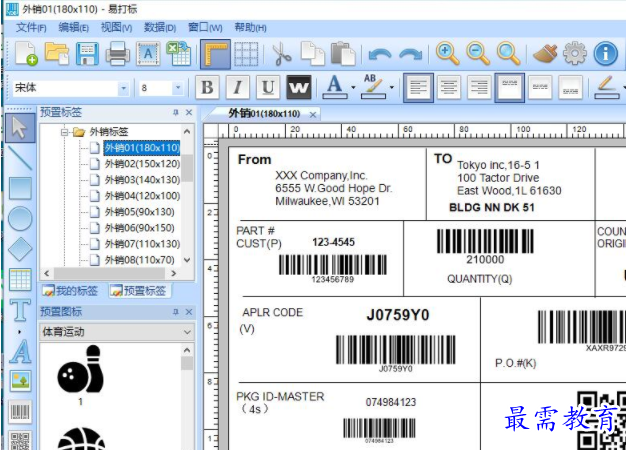Click the brush clean-up icon
The width and height of the screenshot is (626, 450).
545,54
